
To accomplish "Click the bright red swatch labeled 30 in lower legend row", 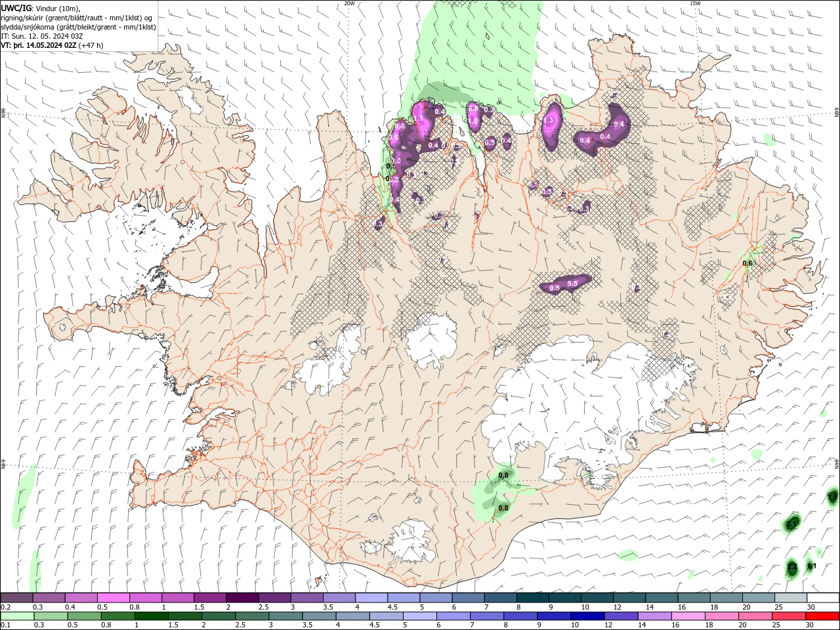I will pyautogui.click(x=823, y=616).
